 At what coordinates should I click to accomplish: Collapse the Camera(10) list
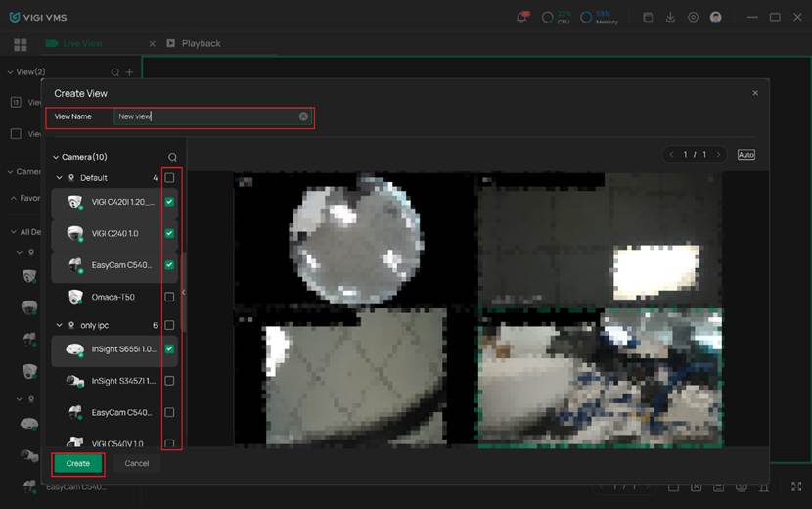[56, 157]
